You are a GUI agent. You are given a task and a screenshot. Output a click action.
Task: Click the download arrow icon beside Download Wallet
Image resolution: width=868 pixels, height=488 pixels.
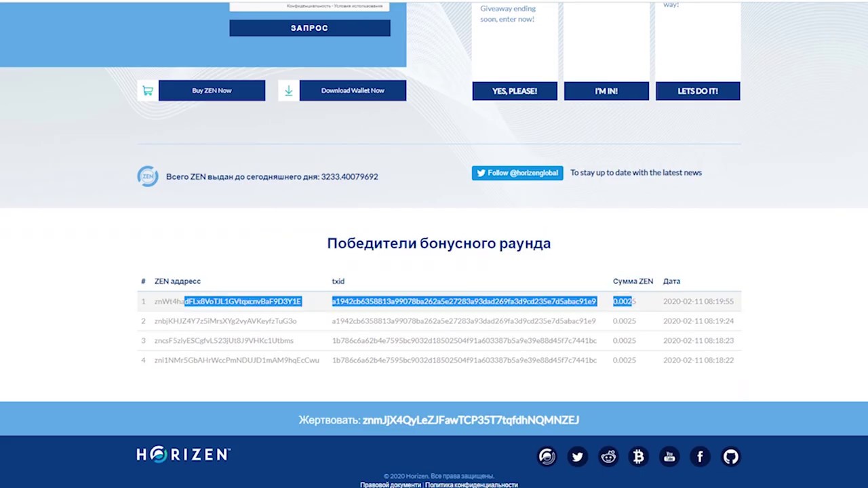coord(288,91)
